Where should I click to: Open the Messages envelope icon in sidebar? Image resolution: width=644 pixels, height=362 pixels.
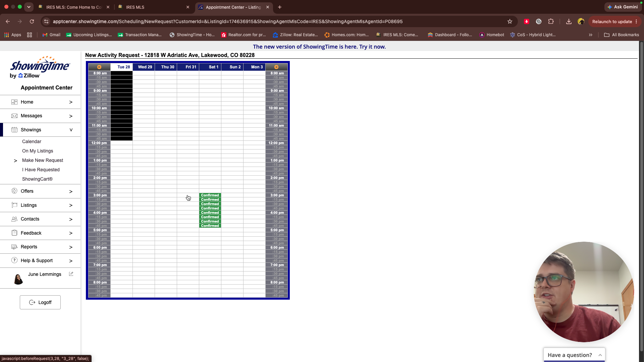[14, 116]
